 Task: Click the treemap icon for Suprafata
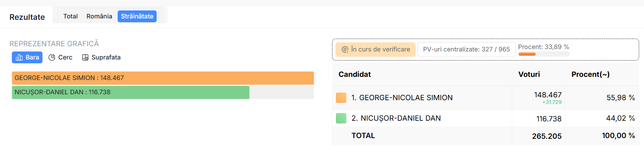click(85, 57)
